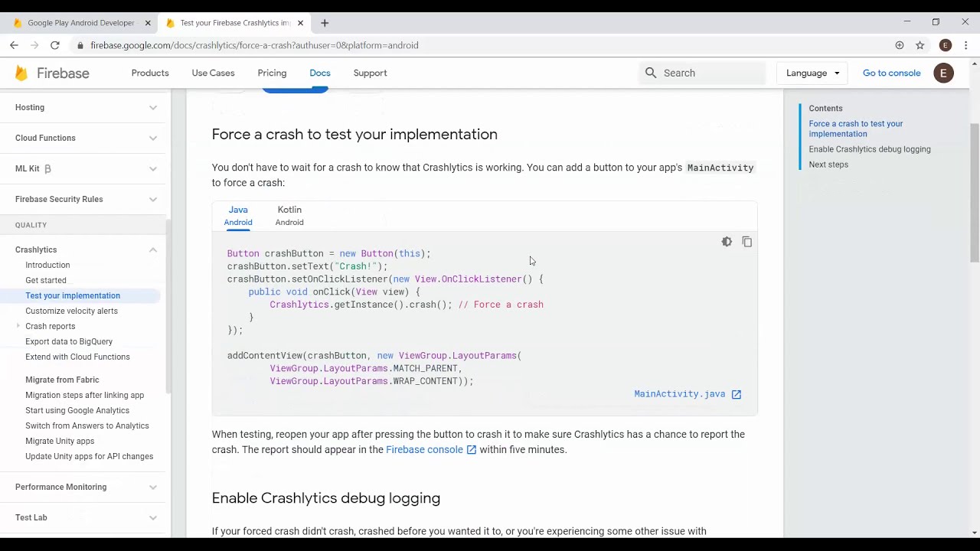980x551 pixels.
Task: Click the page vertical scrollbar
Action: click(975, 193)
